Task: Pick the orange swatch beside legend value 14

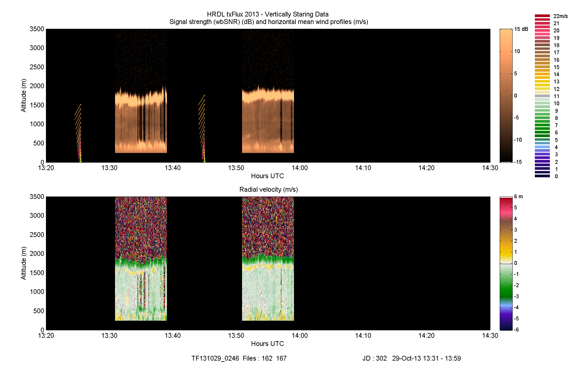Action: click(542, 74)
